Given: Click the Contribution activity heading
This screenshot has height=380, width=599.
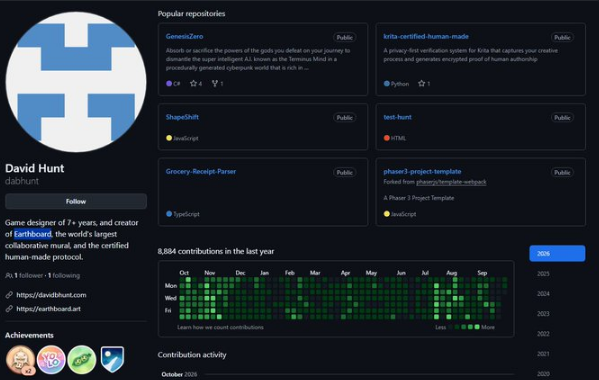Looking at the screenshot, I should pos(192,355).
